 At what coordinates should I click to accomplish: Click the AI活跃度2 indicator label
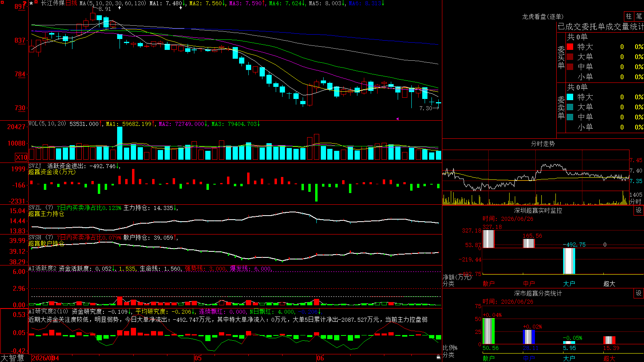(42, 269)
